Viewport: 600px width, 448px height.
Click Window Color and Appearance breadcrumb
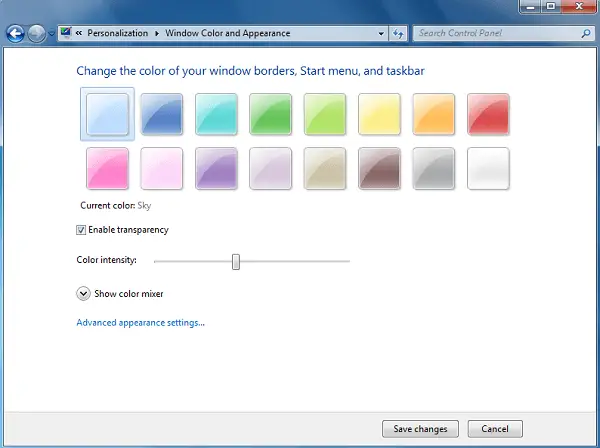[x=228, y=33]
